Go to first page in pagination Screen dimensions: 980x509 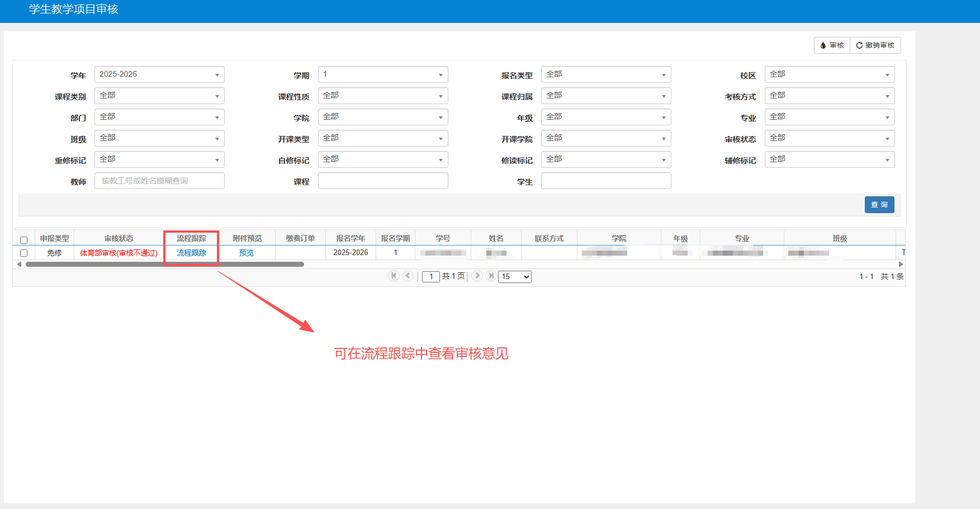pos(394,276)
